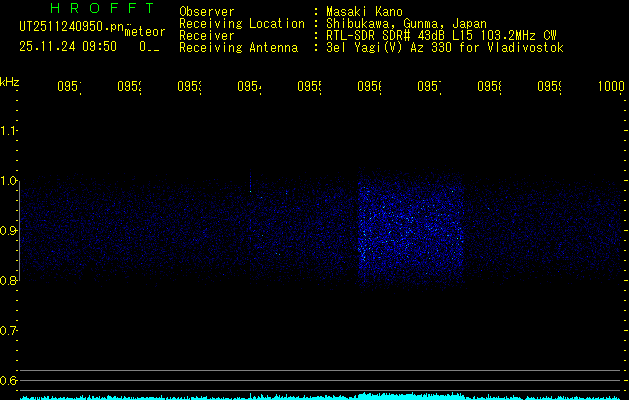The width and height of the screenshot is (629, 400).
Task: Click the 0.8 kHz axis label
Action: tap(8, 280)
